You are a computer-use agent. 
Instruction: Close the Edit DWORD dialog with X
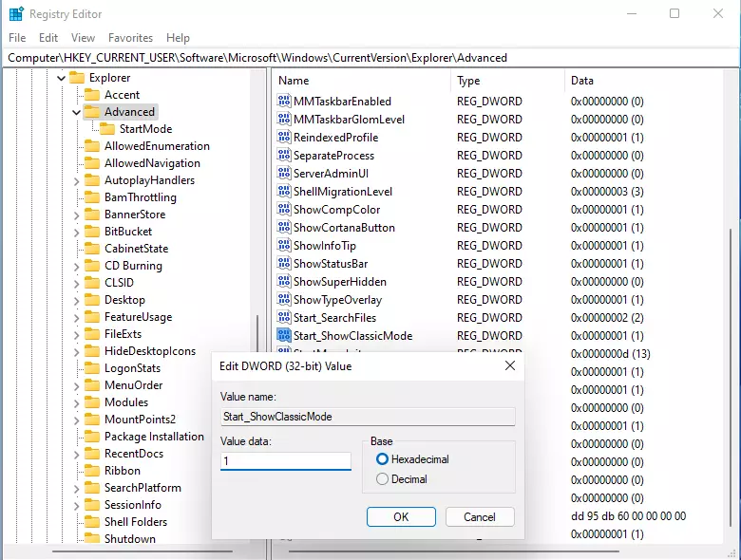510,365
